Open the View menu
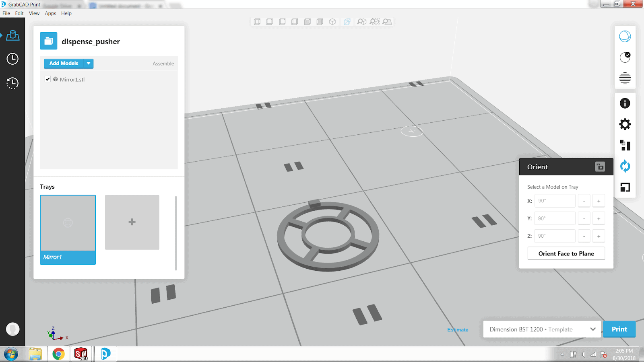This screenshot has width=644, height=362. [x=34, y=13]
